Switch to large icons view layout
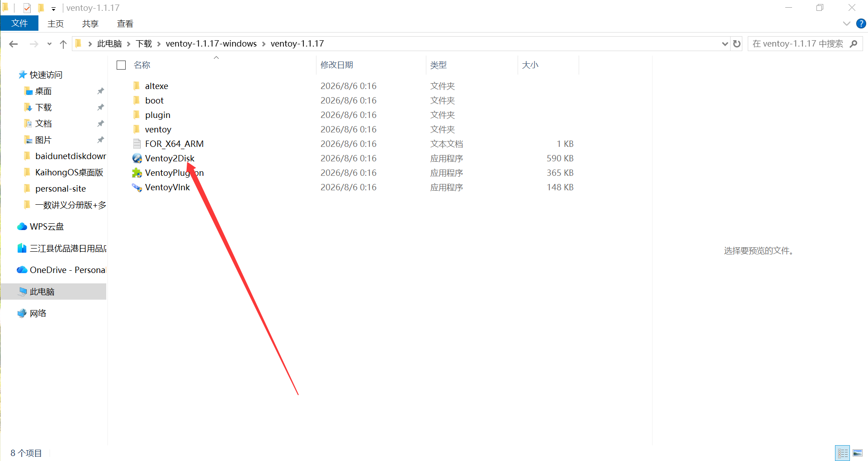Screen dimensions: 868x461 pos(858,453)
